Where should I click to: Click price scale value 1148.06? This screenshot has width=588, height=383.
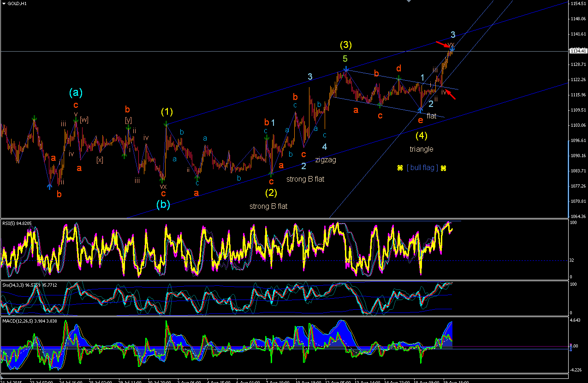[x=578, y=19]
